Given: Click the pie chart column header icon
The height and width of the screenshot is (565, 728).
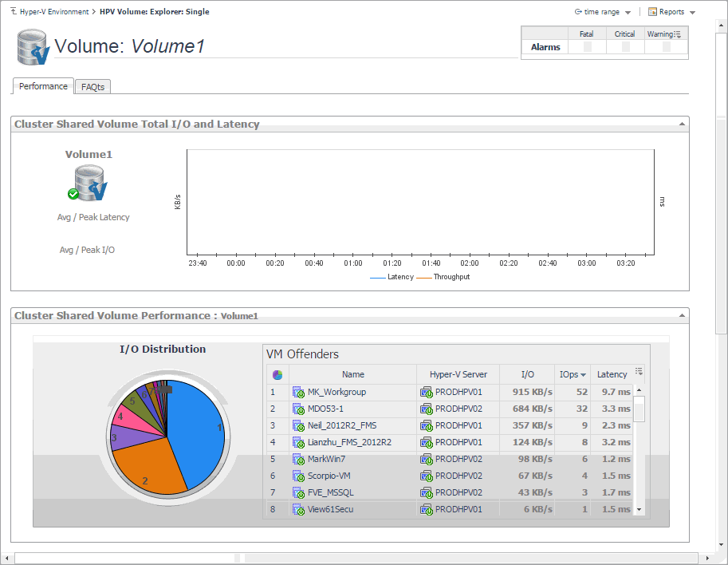Looking at the screenshot, I should click(277, 374).
